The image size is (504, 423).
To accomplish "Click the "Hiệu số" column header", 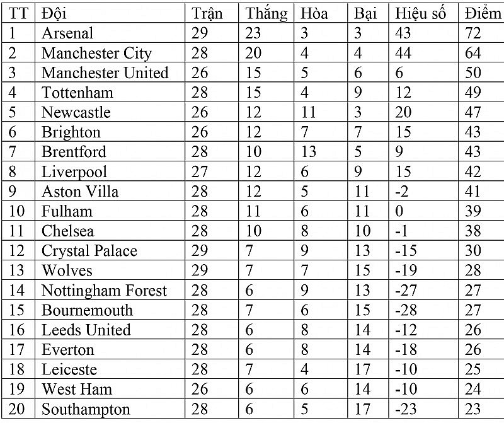I will [x=420, y=14].
